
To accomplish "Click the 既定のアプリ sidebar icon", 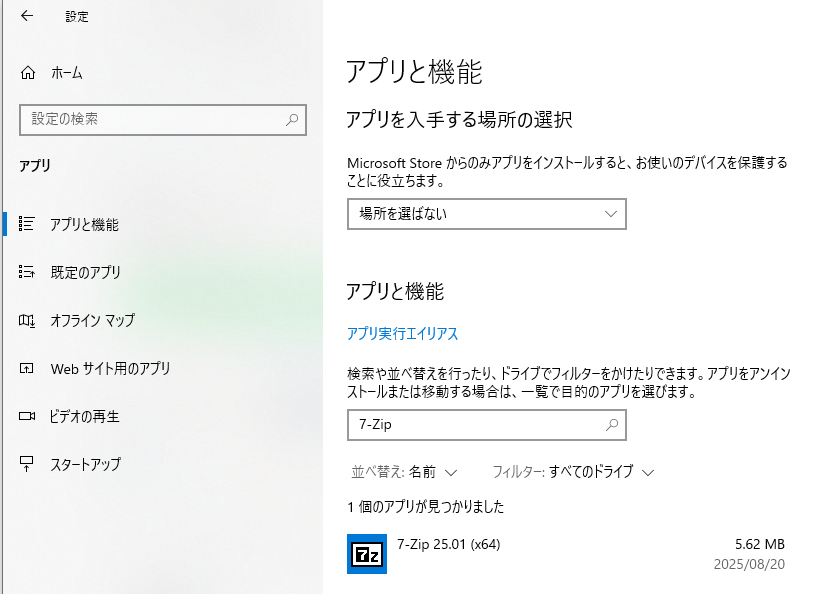I will (27, 272).
